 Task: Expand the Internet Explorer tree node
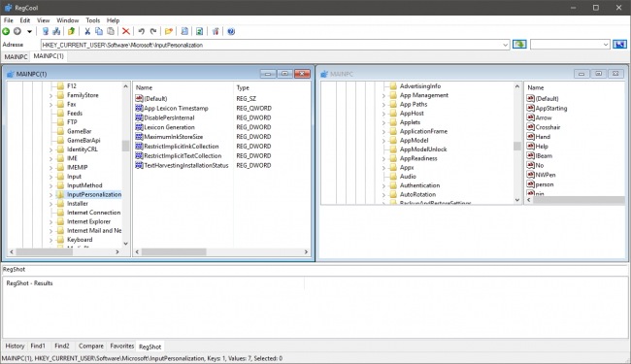click(x=50, y=222)
